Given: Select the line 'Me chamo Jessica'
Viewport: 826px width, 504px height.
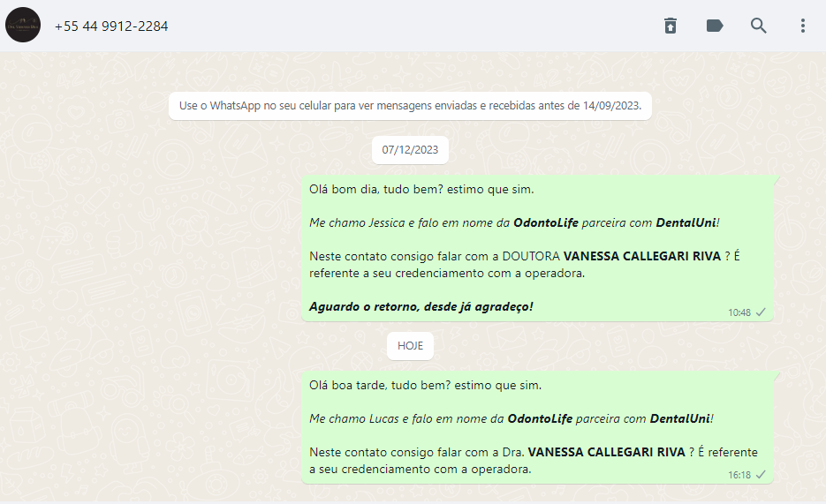Looking at the screenshot, I should click(x=514, y=223).
